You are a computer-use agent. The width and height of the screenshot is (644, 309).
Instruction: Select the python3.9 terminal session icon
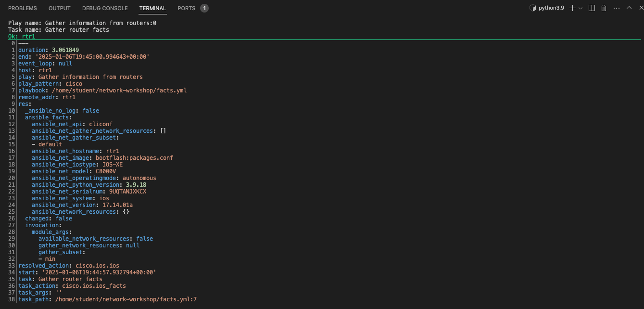point(533,8)
